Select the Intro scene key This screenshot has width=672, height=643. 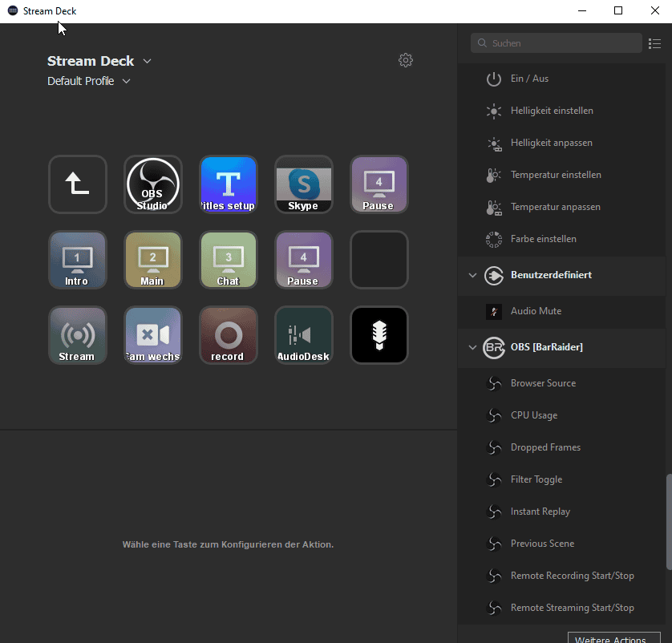78,260
